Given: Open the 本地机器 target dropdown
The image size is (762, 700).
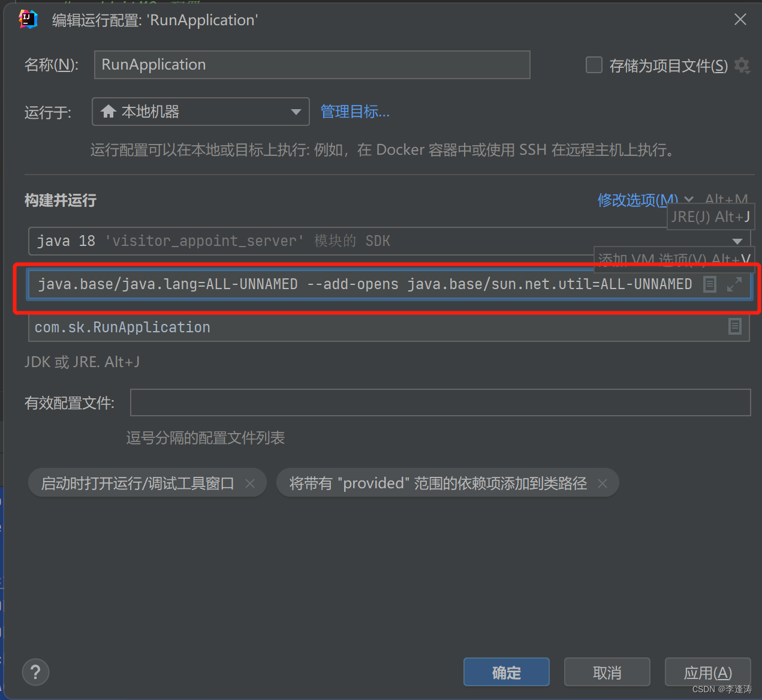Looking at the screenshot, I should [x=296, y=112].
